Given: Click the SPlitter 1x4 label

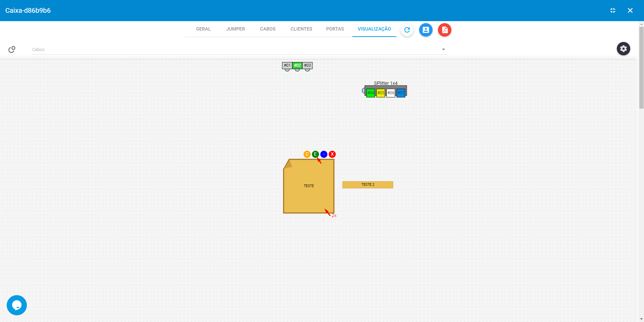Looking at the screenshot, I should point(386,83).
